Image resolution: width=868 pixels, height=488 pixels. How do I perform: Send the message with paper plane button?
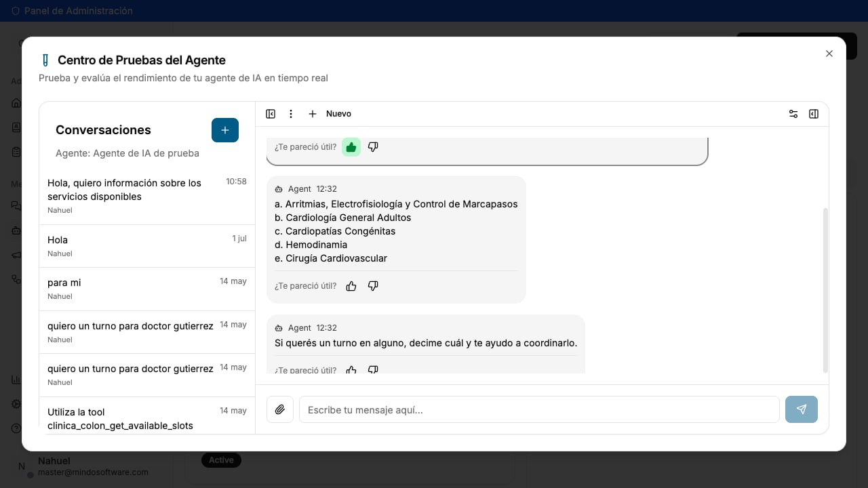(x=802, y=409)
